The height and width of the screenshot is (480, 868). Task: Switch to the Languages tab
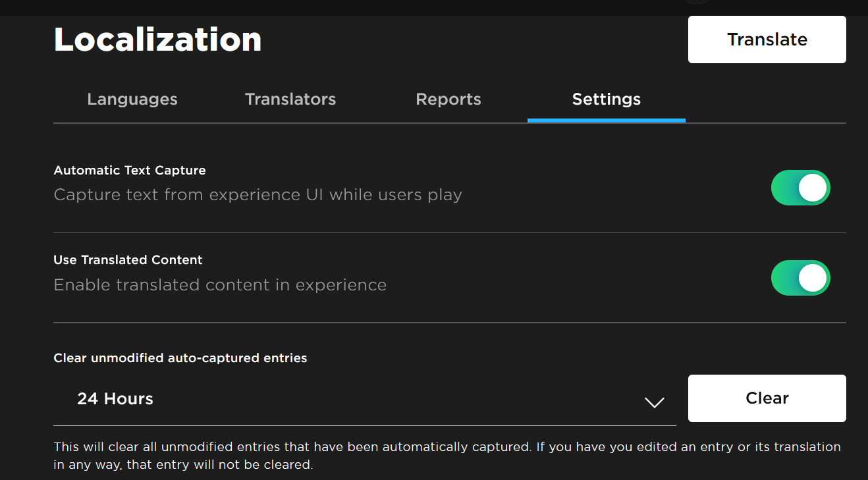[x=132, y=99]
